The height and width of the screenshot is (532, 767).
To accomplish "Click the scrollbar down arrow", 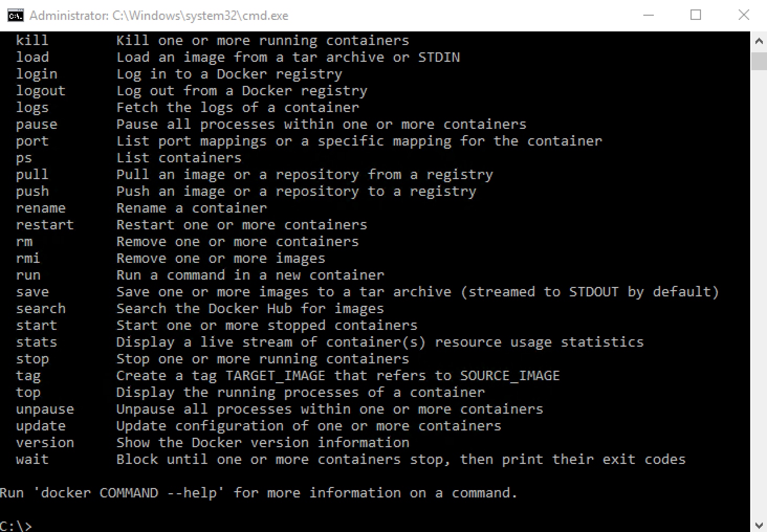I will point(759,525).
